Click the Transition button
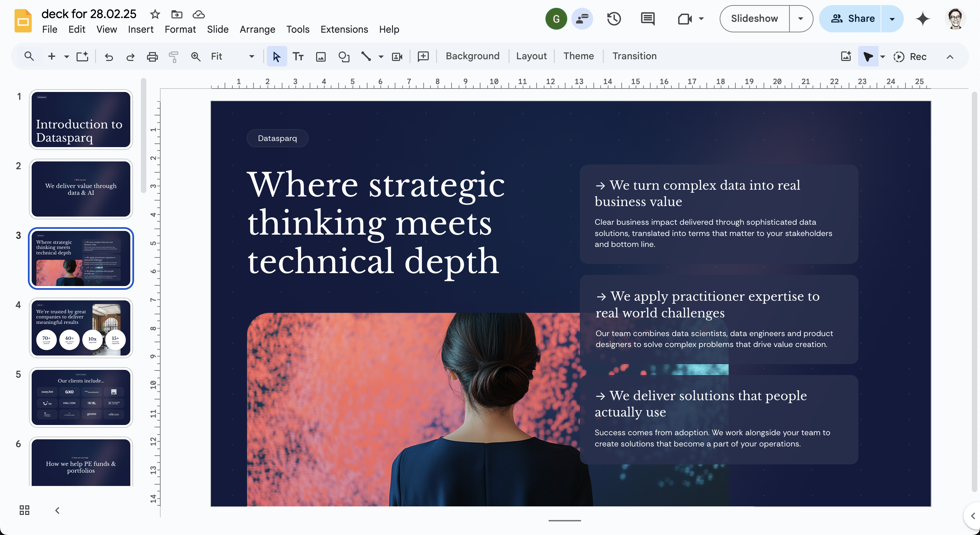The width and height of the screenshot is (980, 535). [x=634, y=56]
